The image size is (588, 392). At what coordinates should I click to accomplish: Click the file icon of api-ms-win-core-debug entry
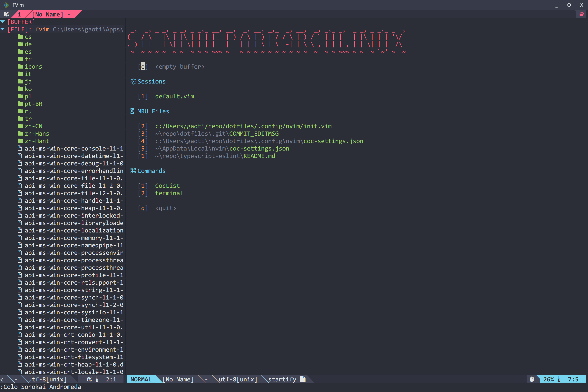20,163
